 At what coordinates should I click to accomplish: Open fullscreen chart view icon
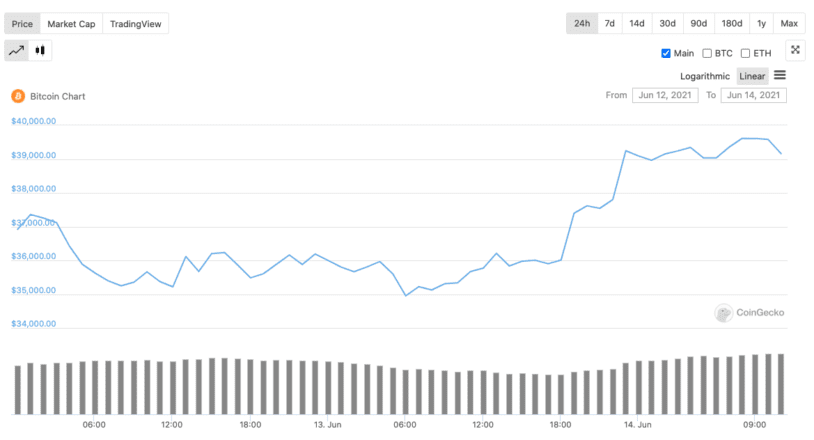(795, 50)
